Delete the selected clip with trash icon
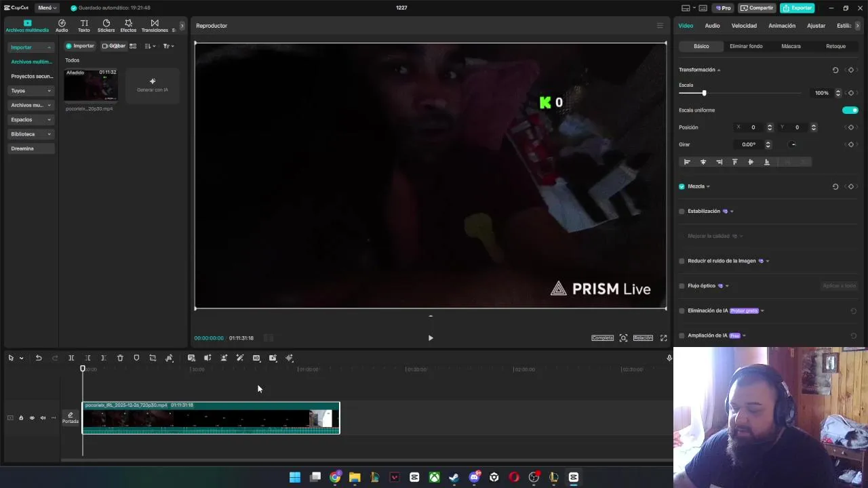Screen dimensions: 868x488 pyautogui.click(x=120, y=358)
